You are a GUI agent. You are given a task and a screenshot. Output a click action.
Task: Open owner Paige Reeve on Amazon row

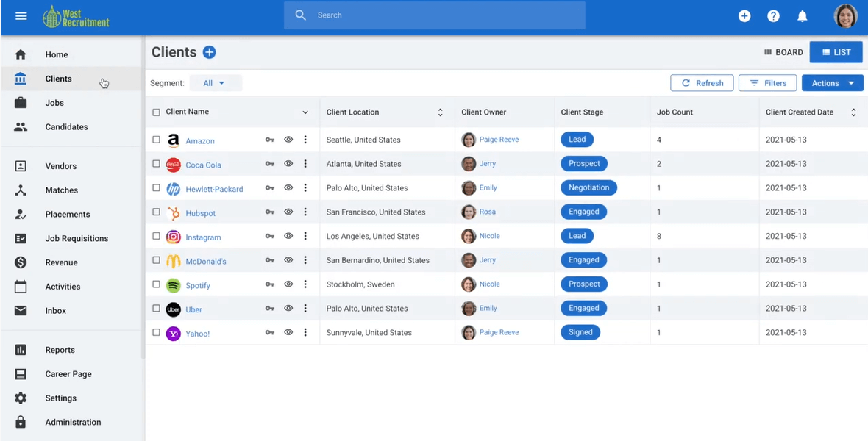[499, 140]
